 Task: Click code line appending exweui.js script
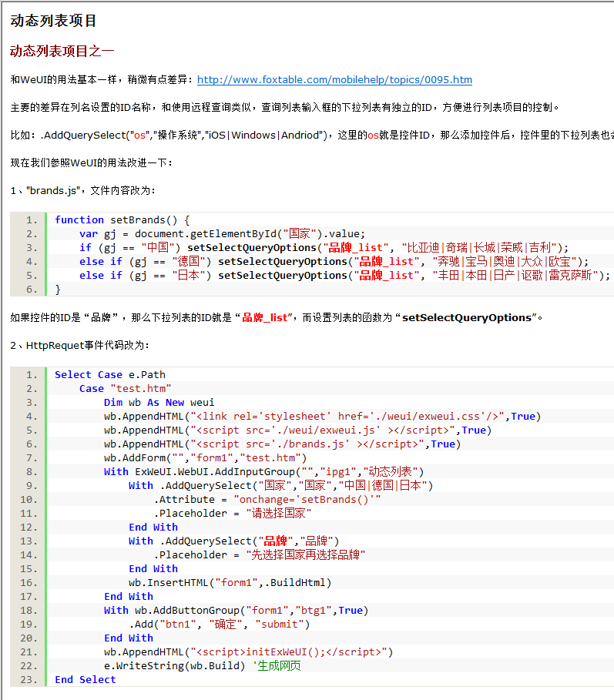298,430
